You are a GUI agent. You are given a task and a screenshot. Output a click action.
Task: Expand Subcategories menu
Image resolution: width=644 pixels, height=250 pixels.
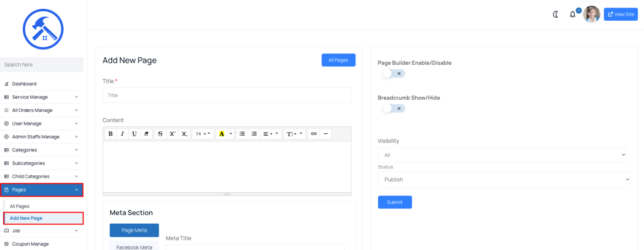click(x=42, y=163)
